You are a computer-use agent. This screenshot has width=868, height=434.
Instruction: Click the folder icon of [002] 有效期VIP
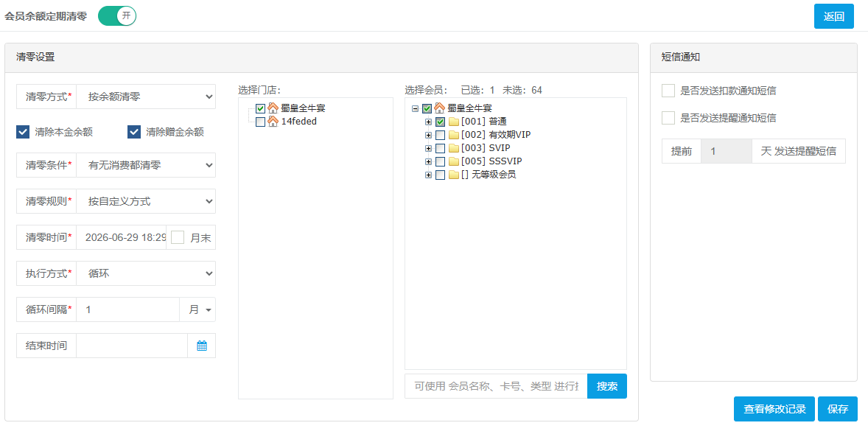[x=453, y=135]
